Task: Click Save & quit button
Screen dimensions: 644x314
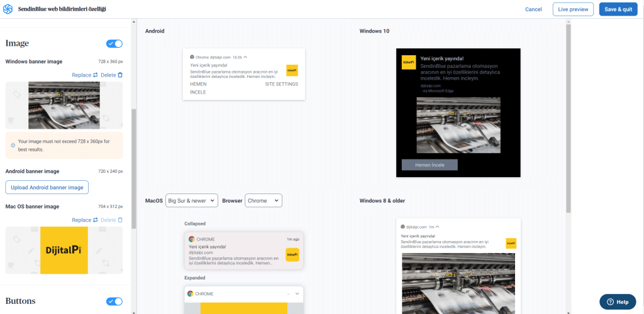Action: point(618,9)
